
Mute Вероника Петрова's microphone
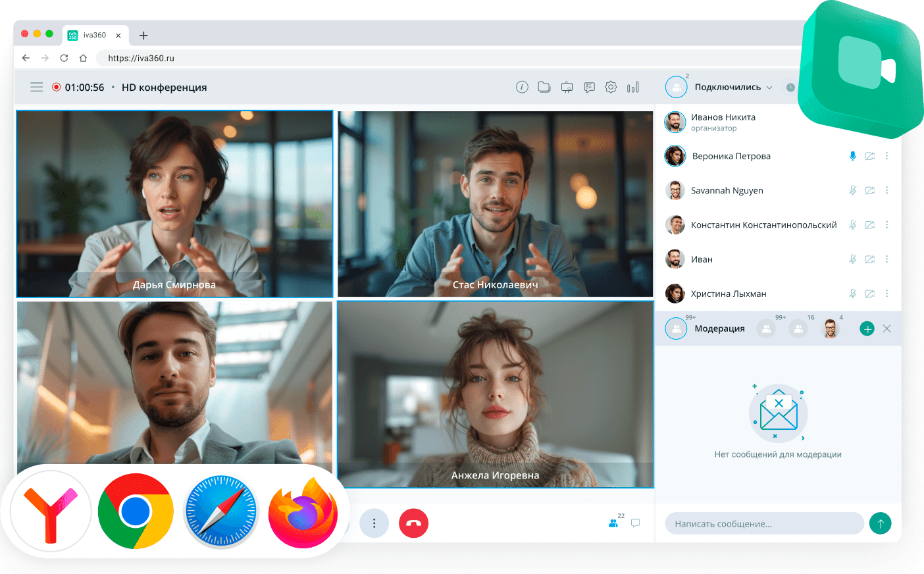pos(852,156)
